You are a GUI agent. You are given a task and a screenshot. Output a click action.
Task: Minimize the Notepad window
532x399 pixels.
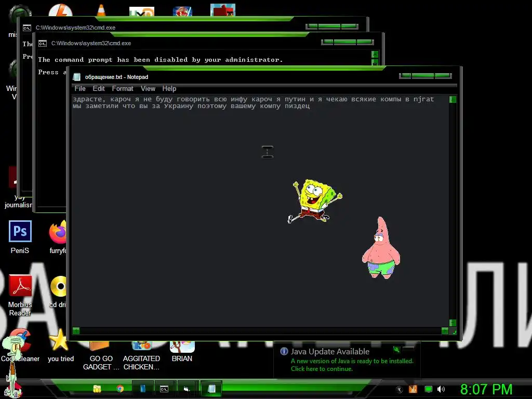[x=406, y=76]
